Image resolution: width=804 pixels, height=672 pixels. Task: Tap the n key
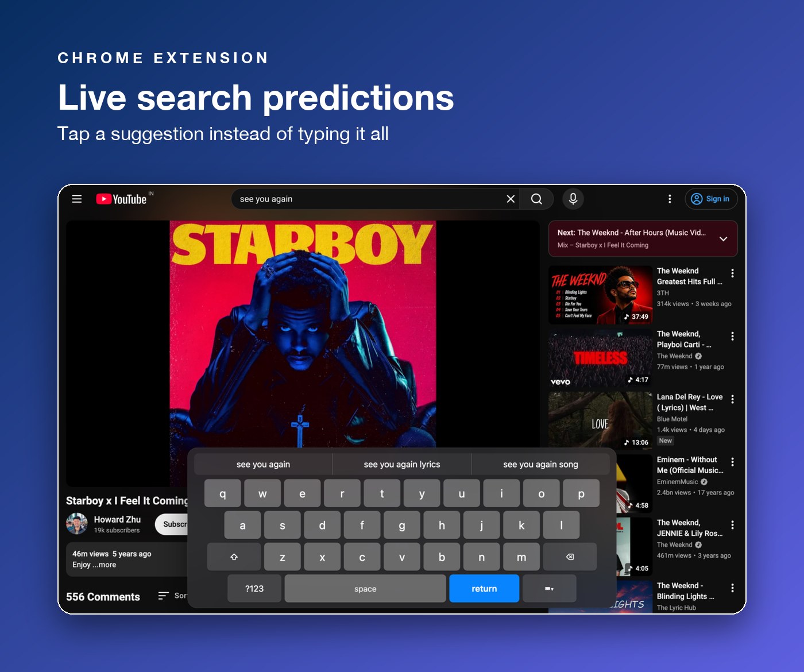coord(482,557)
